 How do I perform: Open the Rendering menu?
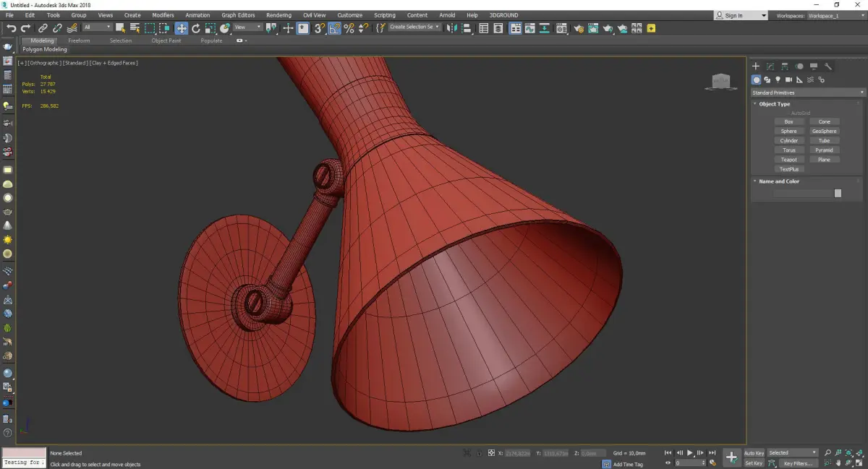278,15
